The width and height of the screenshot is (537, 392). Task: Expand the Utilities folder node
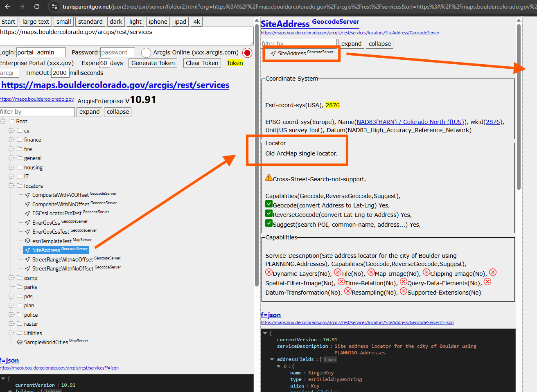[x=11, y=333]
